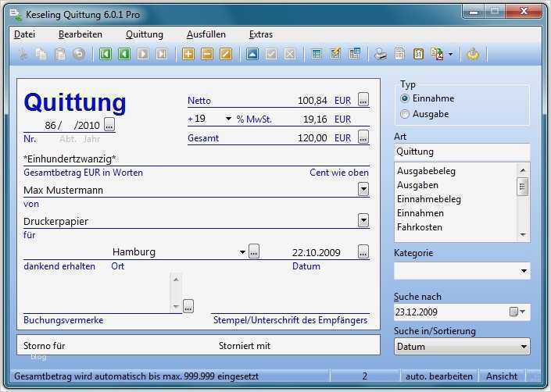The width and height of the screenshot is (551, 392).
Task: Go to the previous record
Action: [x=124, y=54]
